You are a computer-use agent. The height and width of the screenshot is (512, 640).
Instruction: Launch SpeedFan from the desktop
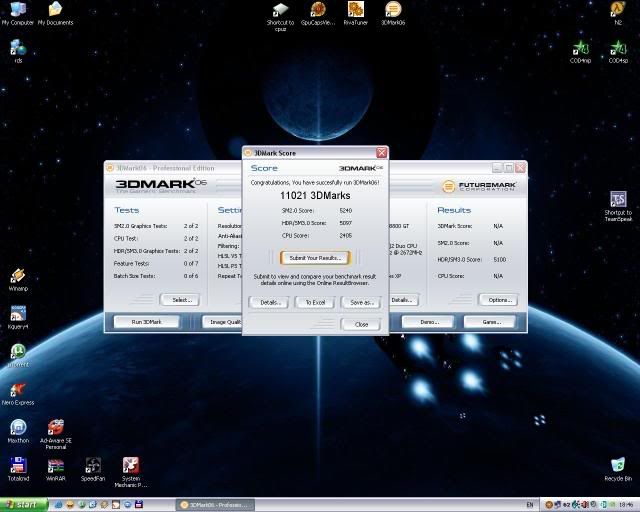coord(93,465)
